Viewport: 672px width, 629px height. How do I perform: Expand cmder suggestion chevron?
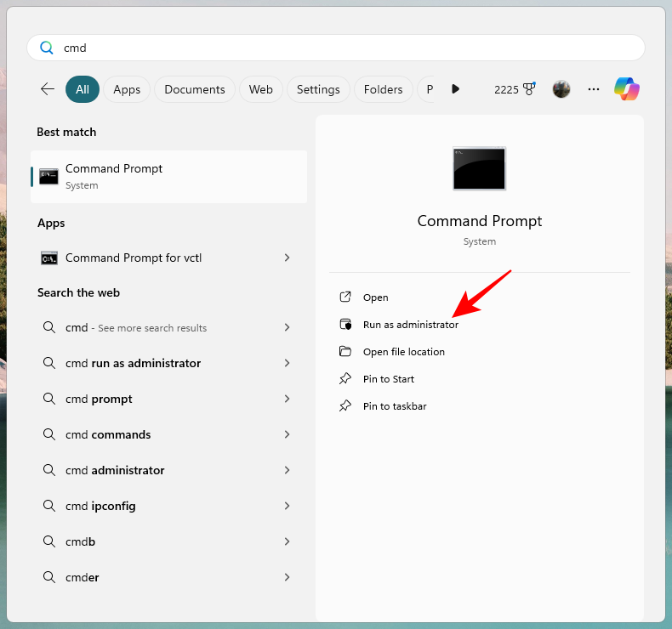(288, 577)
